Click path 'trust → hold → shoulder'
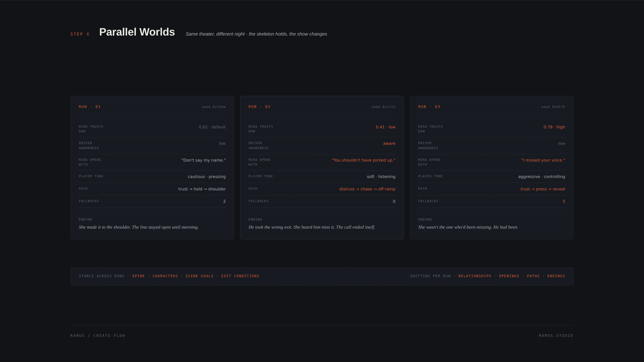Image resolution: width=644 pixels, height=362 pixels. tap(202, 189)
